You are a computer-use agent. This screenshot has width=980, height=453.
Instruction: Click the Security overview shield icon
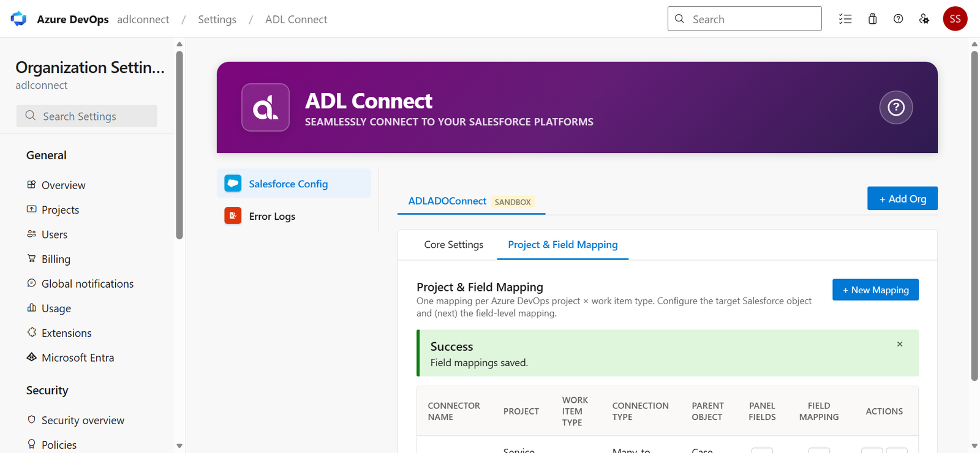(x=31, y=419)
